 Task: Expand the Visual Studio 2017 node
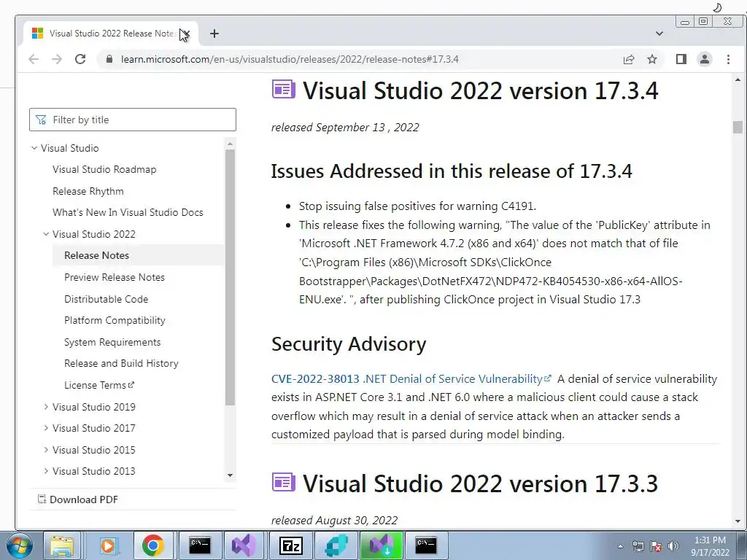click(x=46, y=428)
